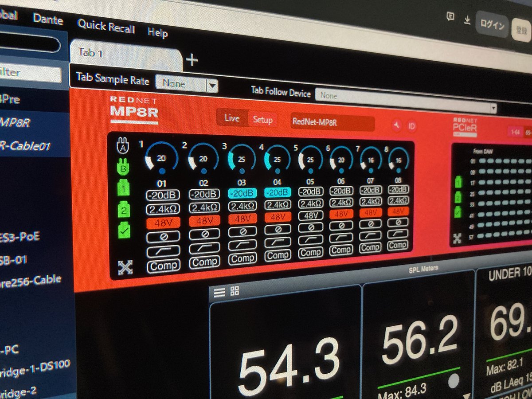This screenshot has width=532, height=399.
Task: Click the device filter input field
Action: coord(30,73)
